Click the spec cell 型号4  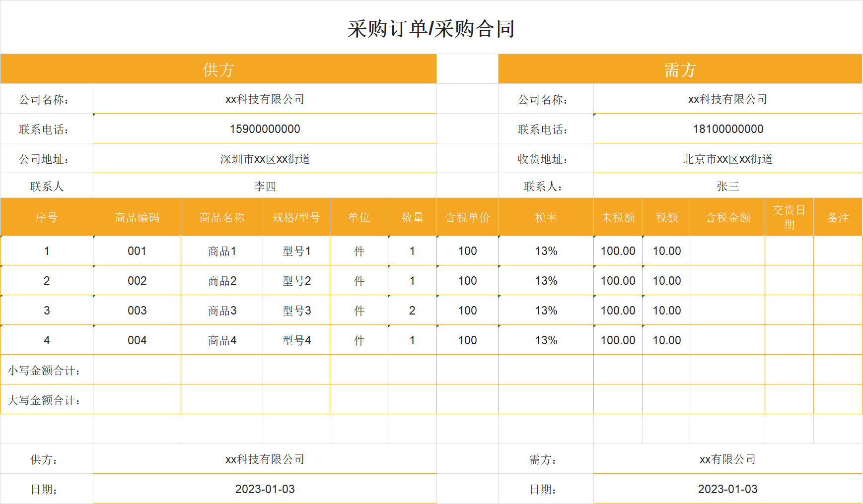click(x=296, y=340)
